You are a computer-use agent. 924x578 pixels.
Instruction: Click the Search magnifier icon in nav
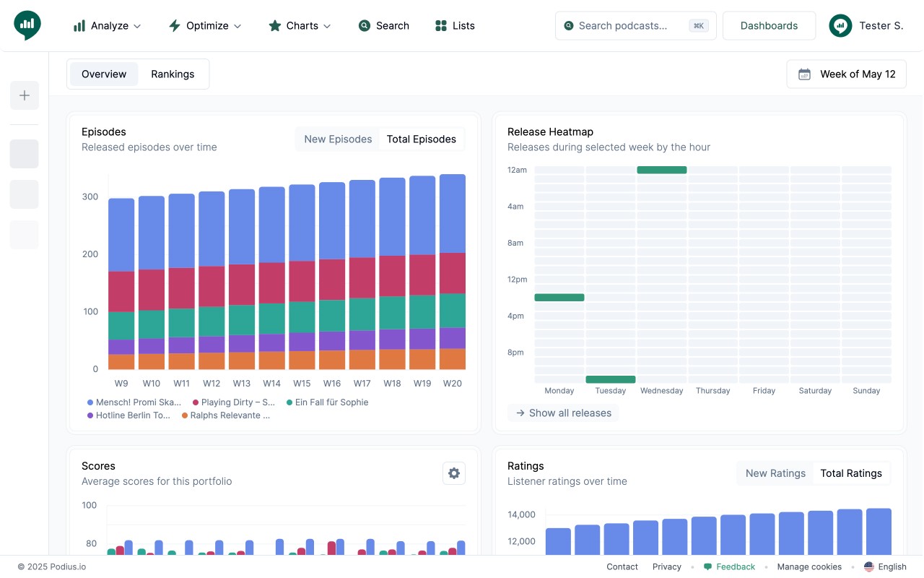click(x=365, y=25)
